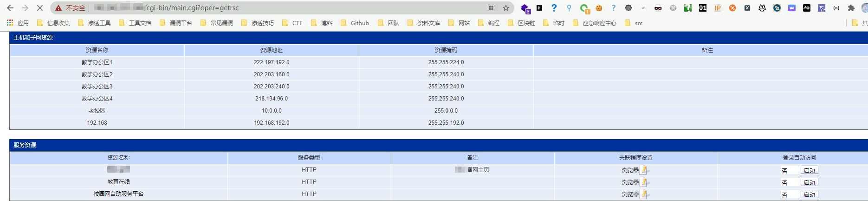Click the black 01 extension icon

click(703, 8)
